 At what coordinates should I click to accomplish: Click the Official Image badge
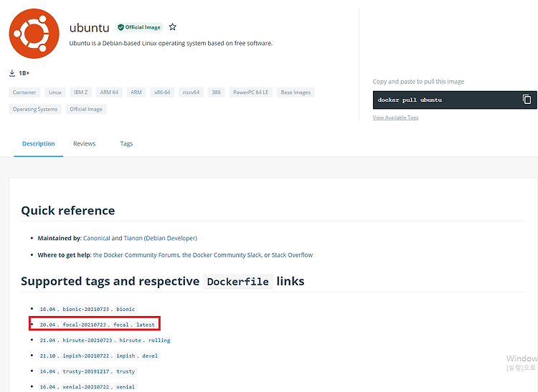(139, 27)
